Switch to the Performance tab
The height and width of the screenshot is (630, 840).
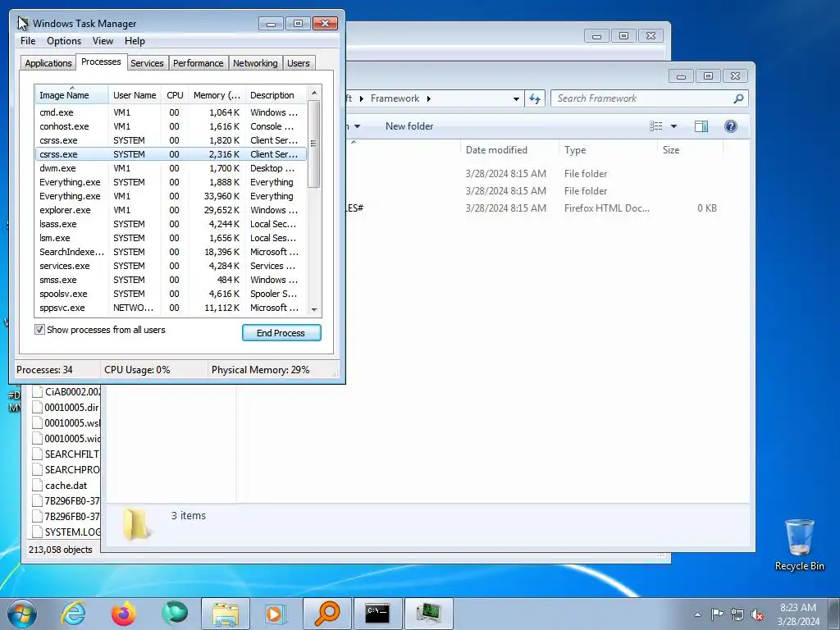pos(199,63)
